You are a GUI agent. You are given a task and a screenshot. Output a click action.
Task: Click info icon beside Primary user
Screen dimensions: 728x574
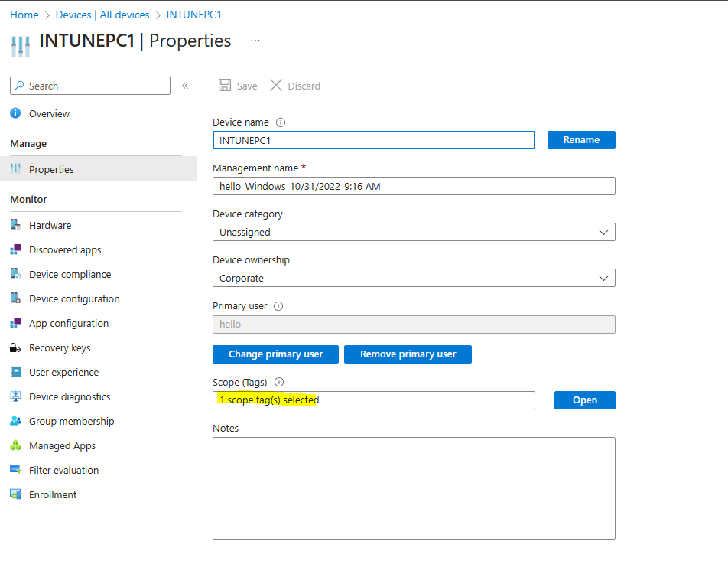tap(278, 306)
